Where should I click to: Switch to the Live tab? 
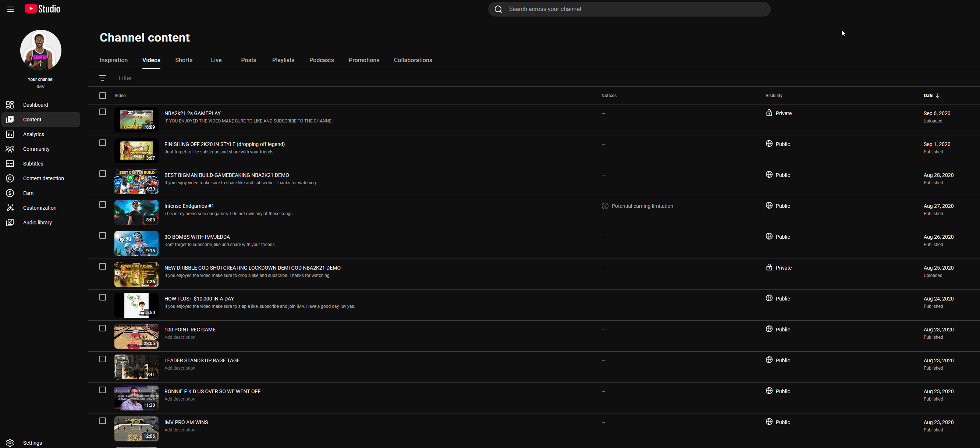[216, 60]
